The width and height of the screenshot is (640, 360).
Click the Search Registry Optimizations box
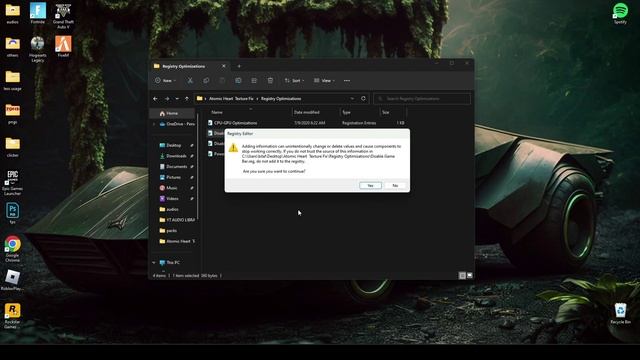click(422, 98)
